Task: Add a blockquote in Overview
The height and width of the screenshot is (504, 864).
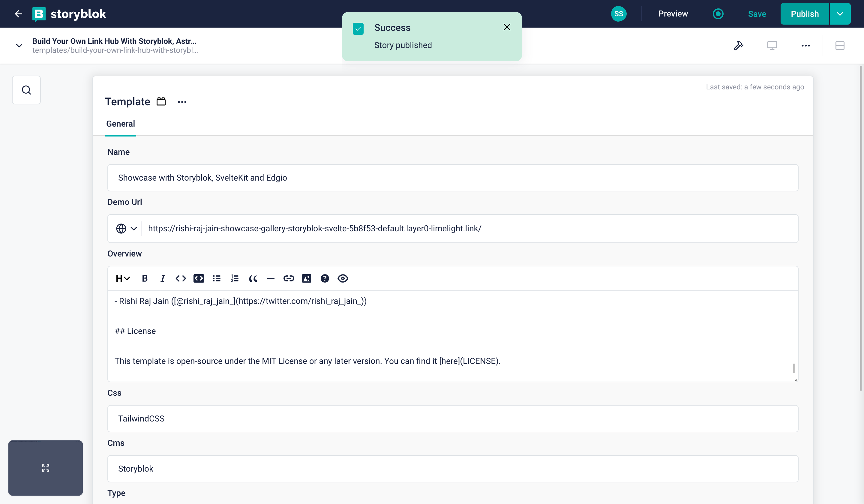Action: tap(253, 278)
